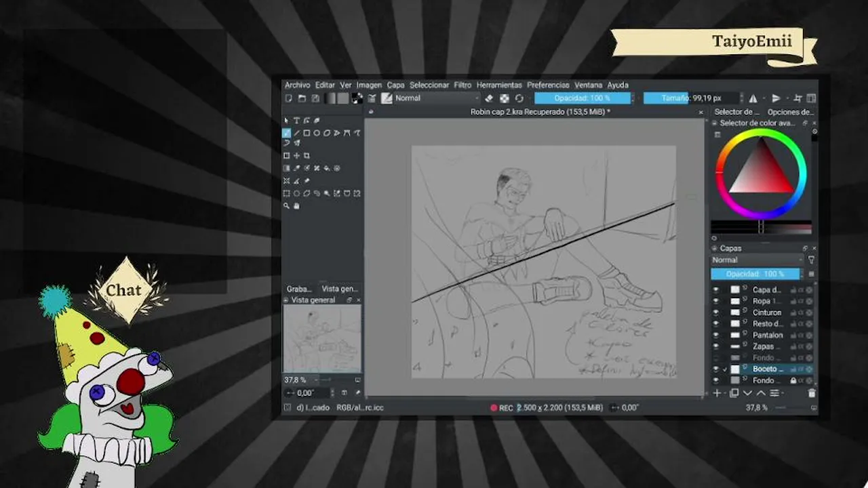Open the layer blending mode Normal dropdown

point(757,260)
